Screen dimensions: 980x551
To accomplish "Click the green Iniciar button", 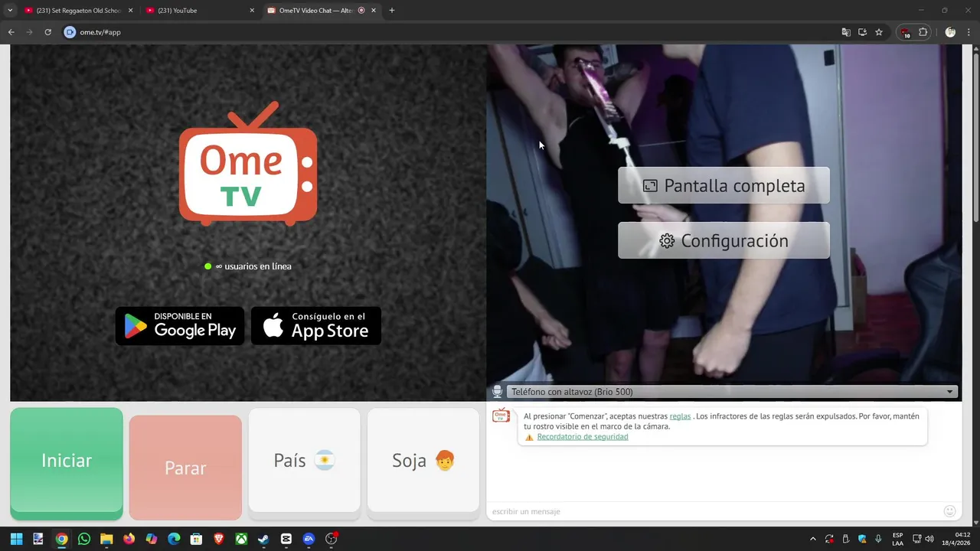I will pyautogui.click(x=67, y=463).
